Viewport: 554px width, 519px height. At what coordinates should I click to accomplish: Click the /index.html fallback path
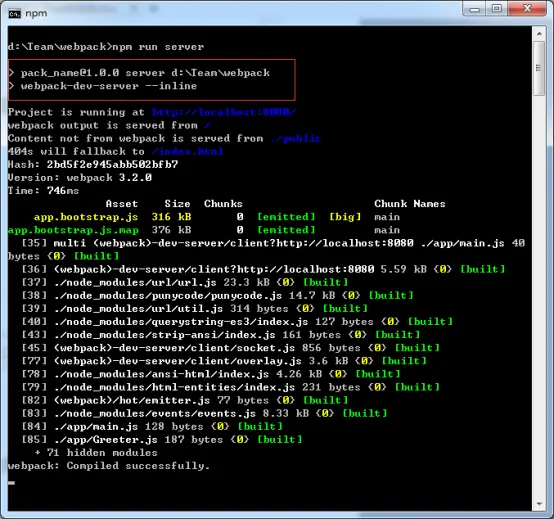click(188, 151)
